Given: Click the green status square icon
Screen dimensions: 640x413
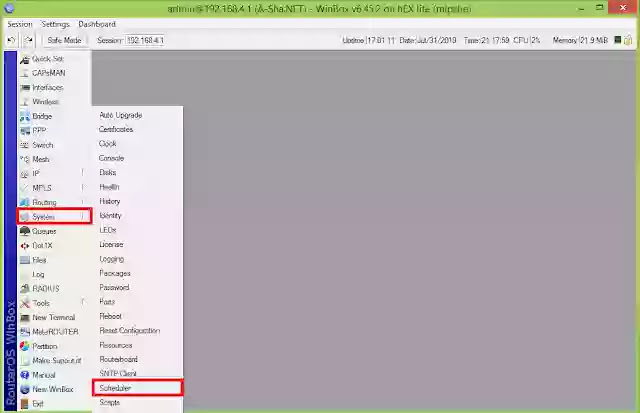Looking at the screenshot, I should click(x=618, y=40).
